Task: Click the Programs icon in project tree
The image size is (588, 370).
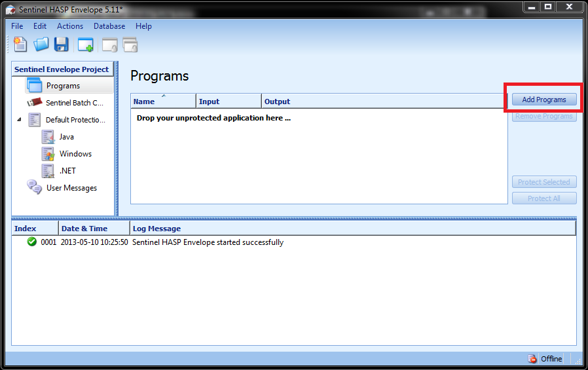Action: point(35,86)
